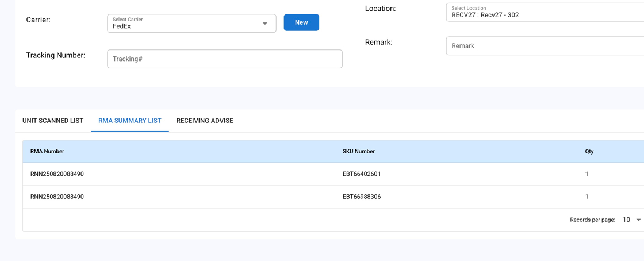Viewport: 644px width, 261px height.
Task: Select the RMA SUMMARY LIST tab
Action: pos(130,121)
